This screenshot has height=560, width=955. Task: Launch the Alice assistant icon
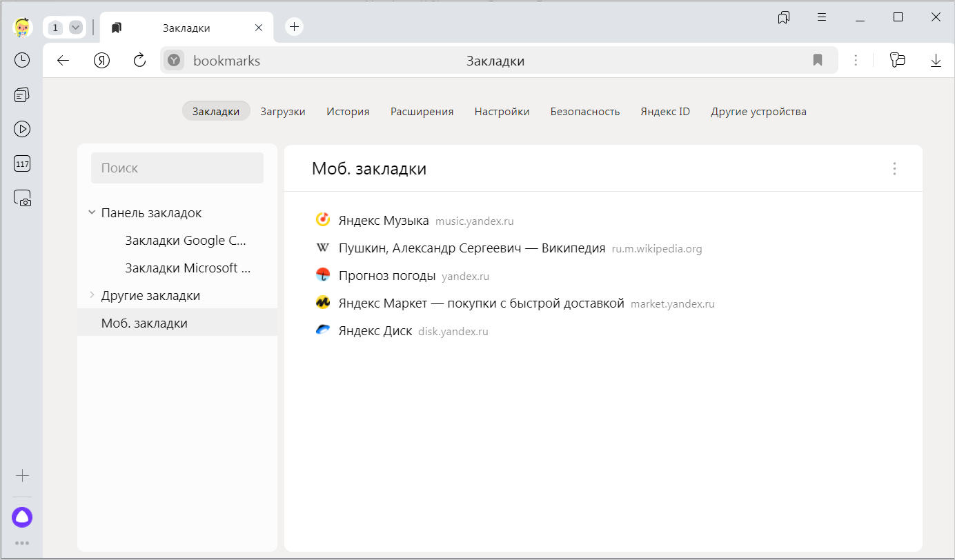tap(22, 517)
